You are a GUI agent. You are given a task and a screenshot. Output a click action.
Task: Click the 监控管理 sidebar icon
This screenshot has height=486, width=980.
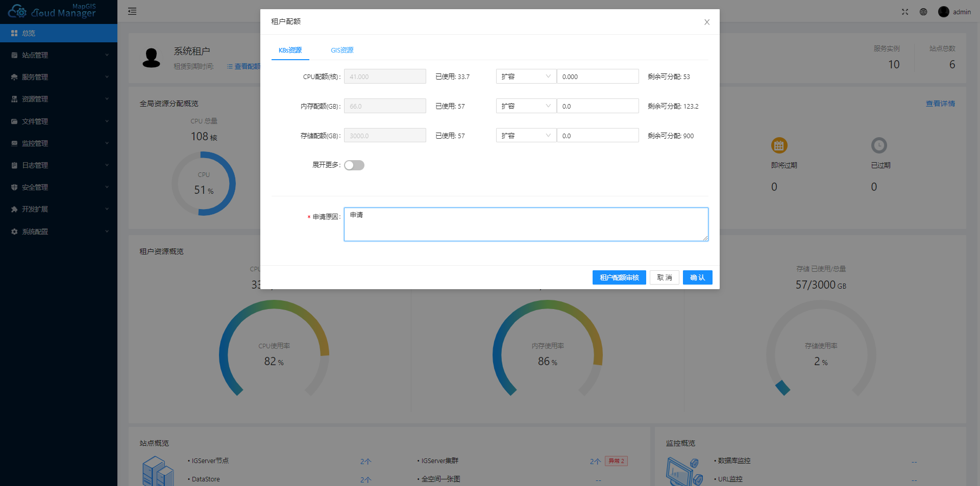click(x=14, y=143)
